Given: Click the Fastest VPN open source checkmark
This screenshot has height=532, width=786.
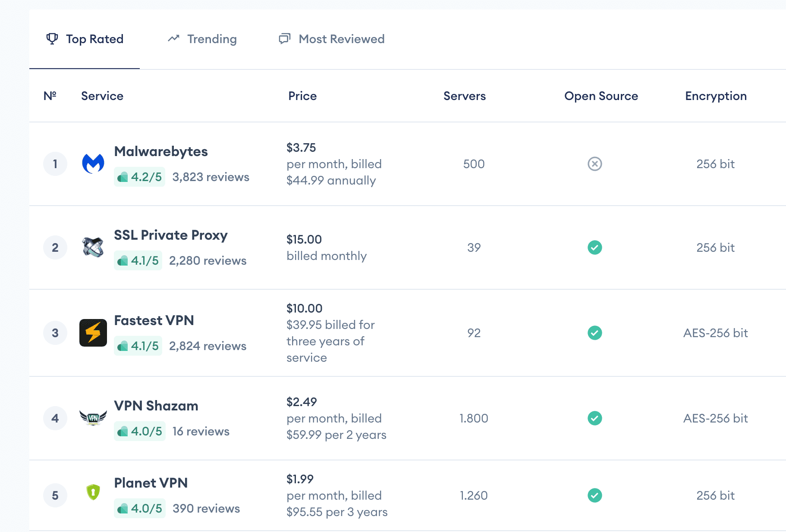Looking at the screenshot, I should click(x=594, y=333).
